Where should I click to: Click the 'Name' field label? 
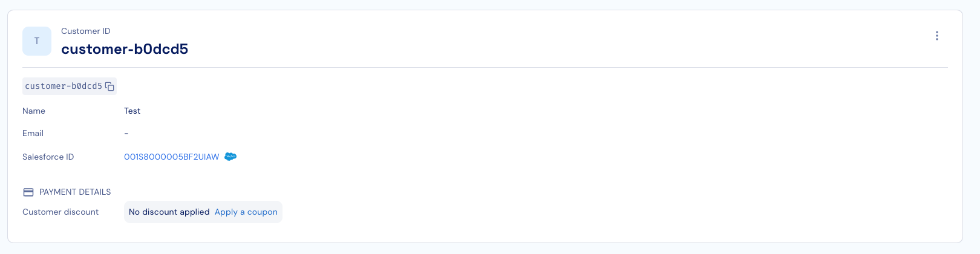pyautogui.click(x=34, y=111)
